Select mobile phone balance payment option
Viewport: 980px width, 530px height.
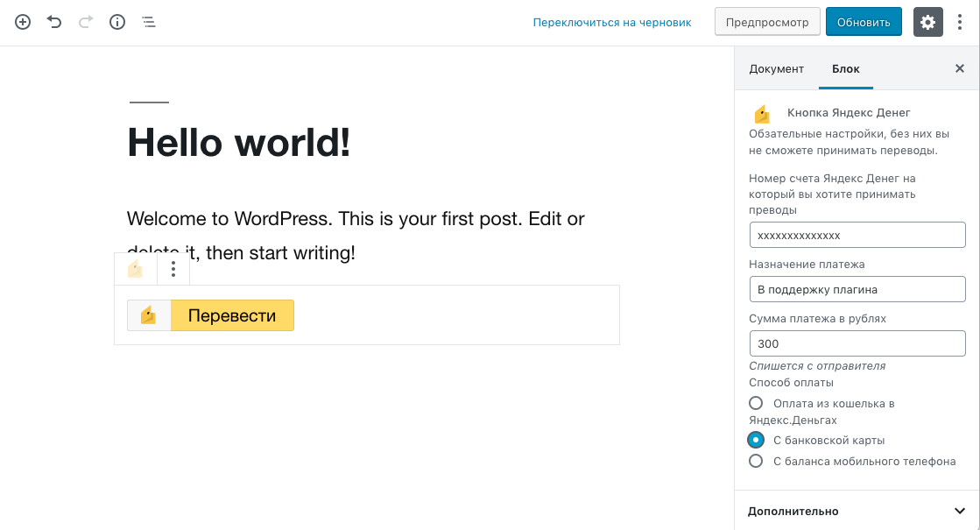756,461
